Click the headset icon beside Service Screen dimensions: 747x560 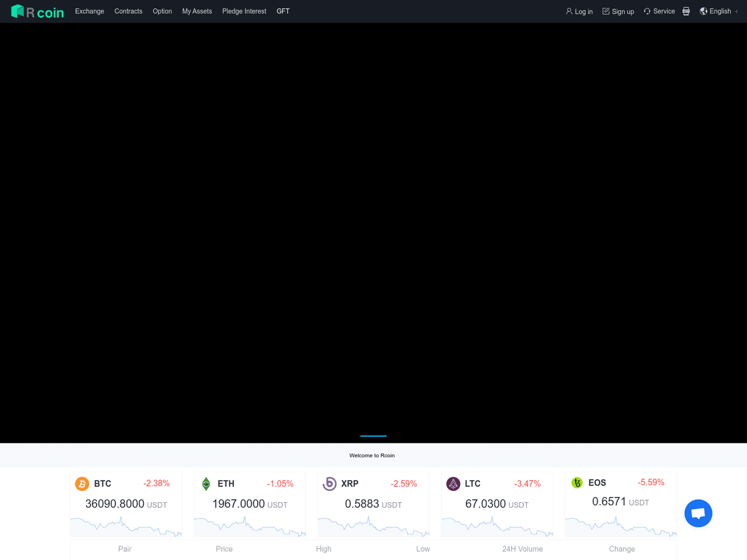click(x=647, y=11)
